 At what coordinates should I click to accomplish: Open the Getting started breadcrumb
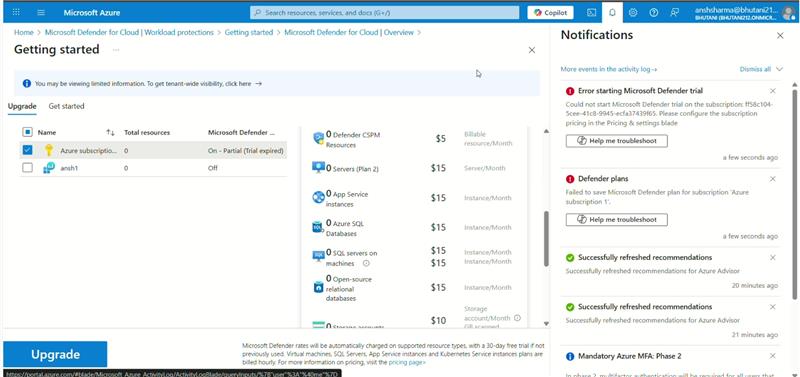[x=249, y=32]
